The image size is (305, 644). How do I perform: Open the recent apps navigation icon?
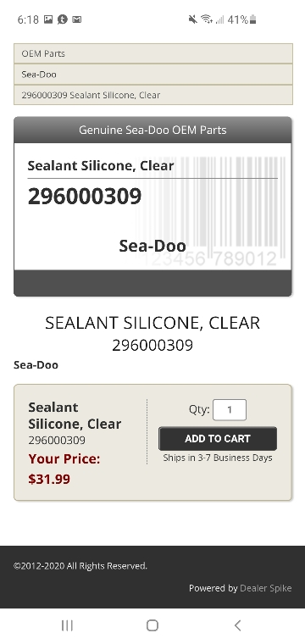click(67, 625)
